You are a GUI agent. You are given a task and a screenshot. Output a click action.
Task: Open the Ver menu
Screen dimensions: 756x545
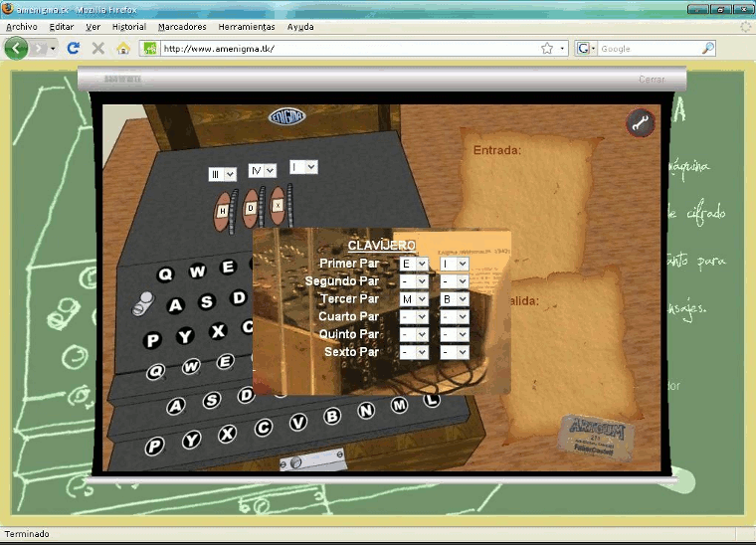pos(93,27)
